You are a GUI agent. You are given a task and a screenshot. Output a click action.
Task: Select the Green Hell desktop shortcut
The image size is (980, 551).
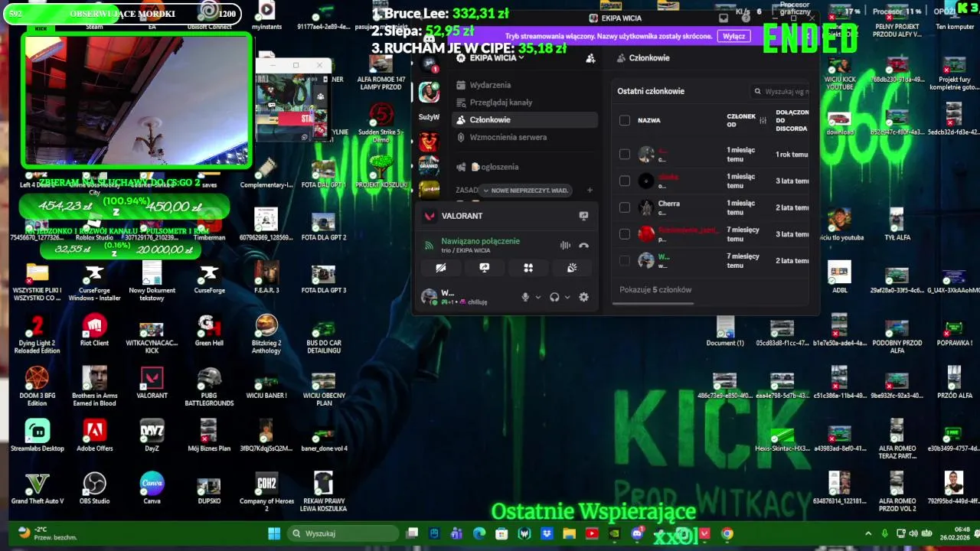[x=209, y=331]
